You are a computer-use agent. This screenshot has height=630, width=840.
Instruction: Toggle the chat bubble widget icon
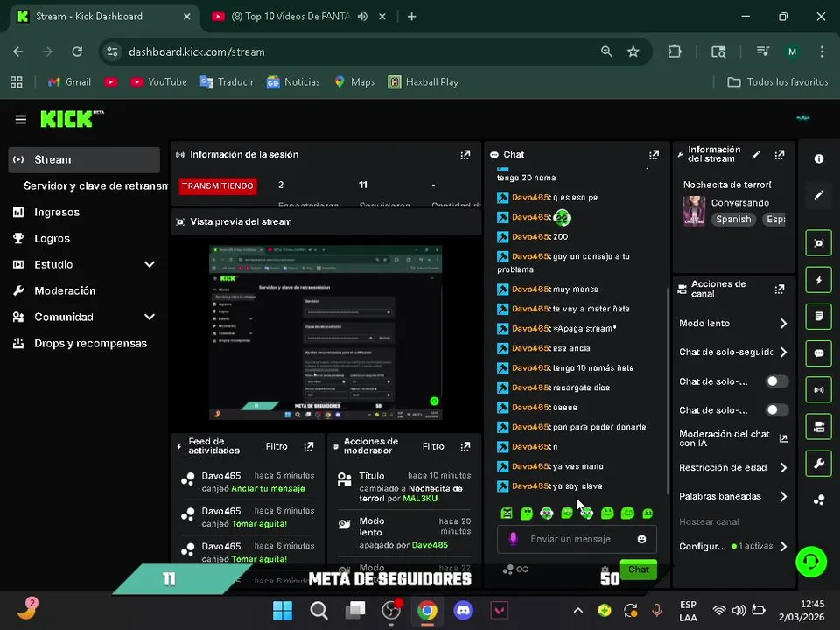819,353
